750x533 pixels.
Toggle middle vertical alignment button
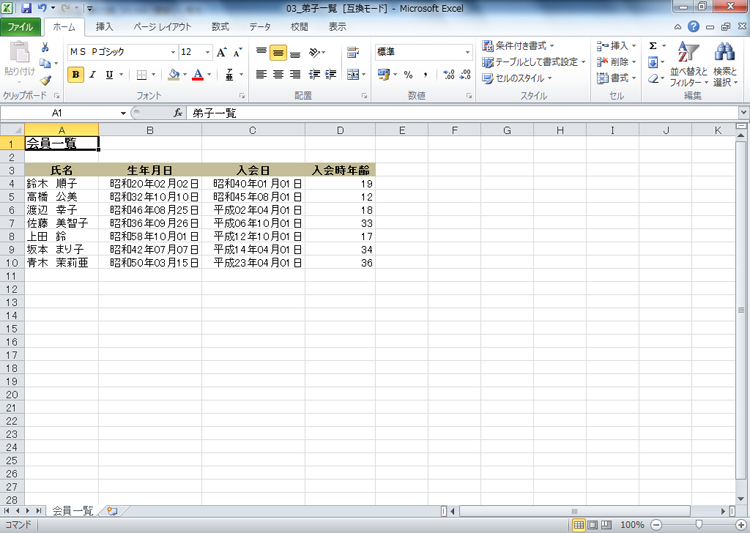coord(278,53)
